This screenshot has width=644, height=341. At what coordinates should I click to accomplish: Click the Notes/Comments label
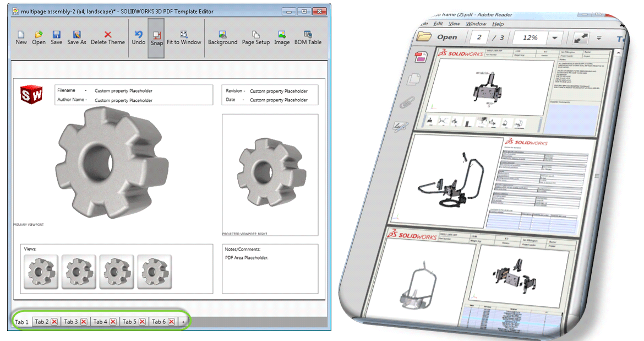point(242,249)
